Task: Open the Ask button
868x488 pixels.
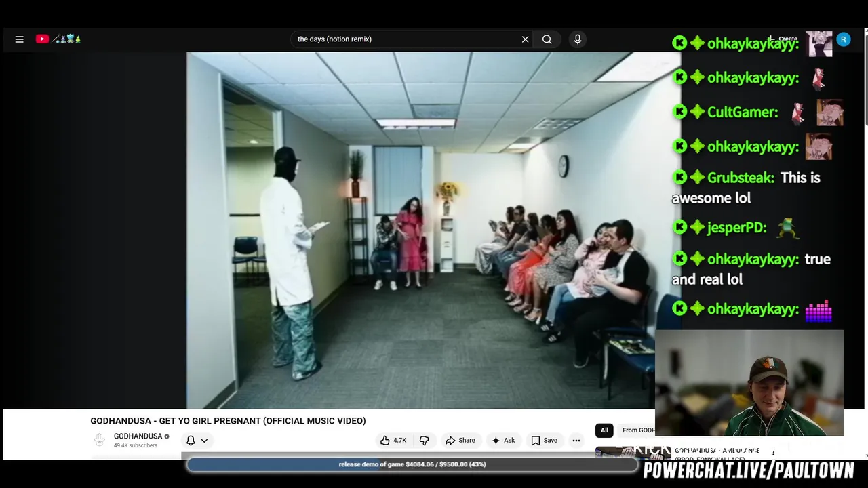Action: (x=503, y=441)
